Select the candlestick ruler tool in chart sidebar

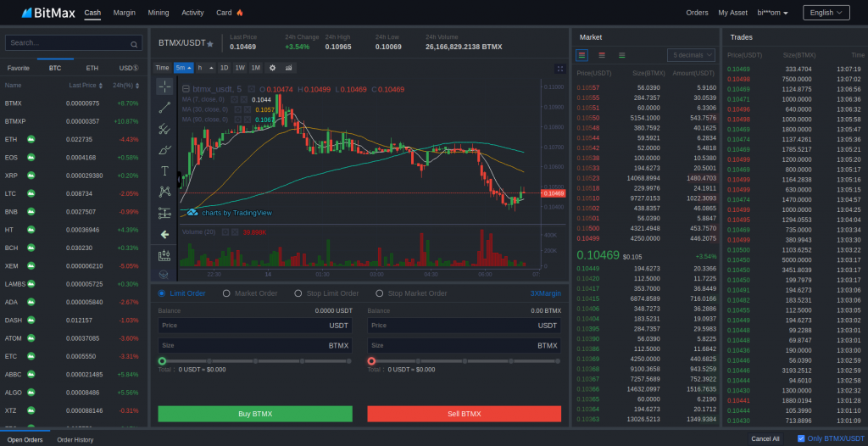click(164, 255)
